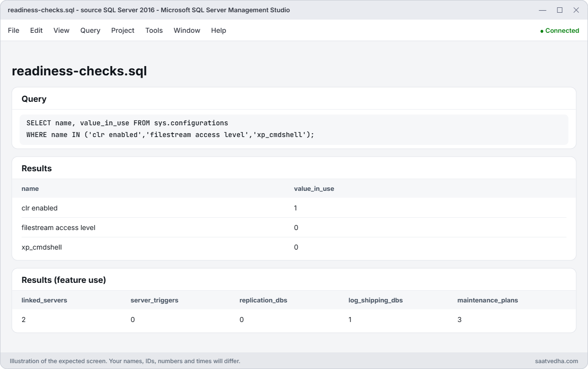The height and width of the screenshot is (369, 588).
Task: Click the readiness-checks.sql page heading
Action: [x=79, y=71]
